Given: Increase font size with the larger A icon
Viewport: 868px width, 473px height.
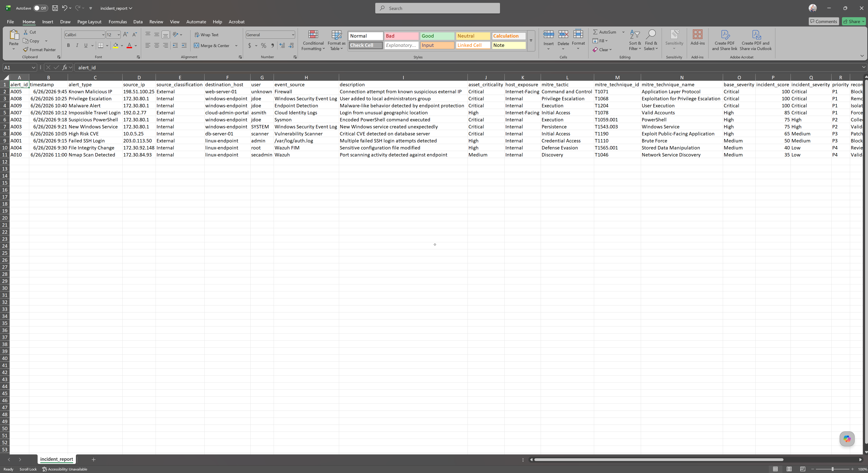Looking at the screenshot, I should (x=125, y=35).
